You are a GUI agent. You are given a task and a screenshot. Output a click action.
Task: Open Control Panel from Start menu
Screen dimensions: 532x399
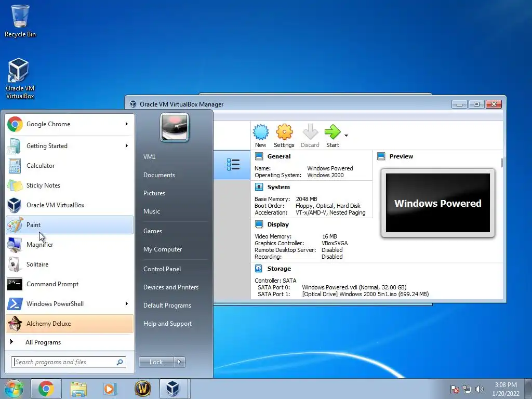162,269
